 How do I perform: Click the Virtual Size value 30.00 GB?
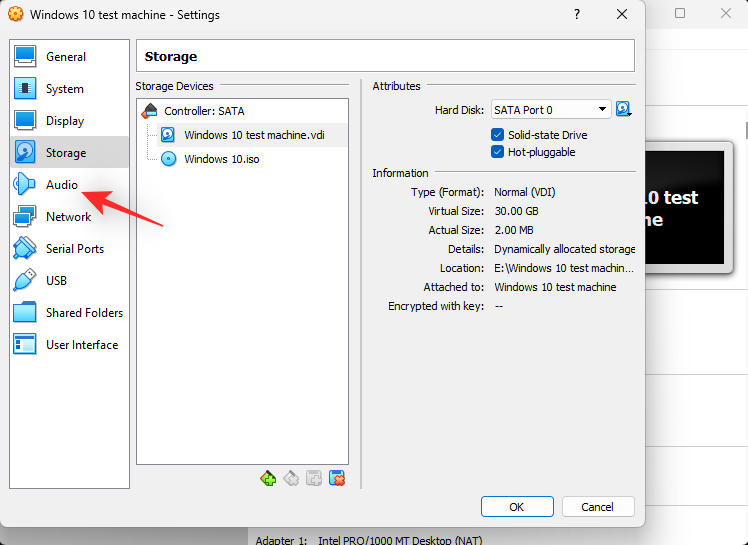pos(516,211)
